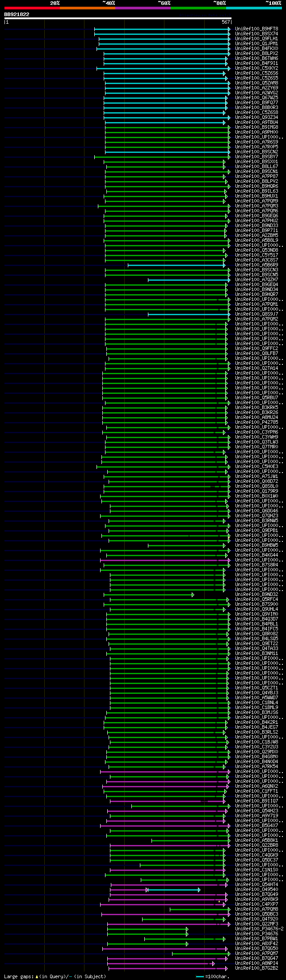Image resolution: width=286 pixels, height=980 pixels.
Task: Select the UniRef100_B4KG44 entry
Action: pyautogui.click(x=257, y=555)
